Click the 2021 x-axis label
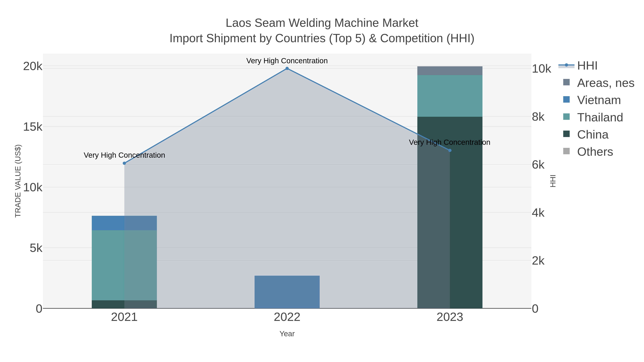This screenshot has width=644, height=362. tap(124, 317)
